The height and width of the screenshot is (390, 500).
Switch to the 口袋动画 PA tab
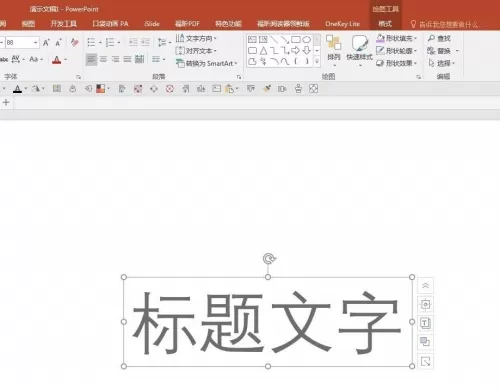coord(110,24)
